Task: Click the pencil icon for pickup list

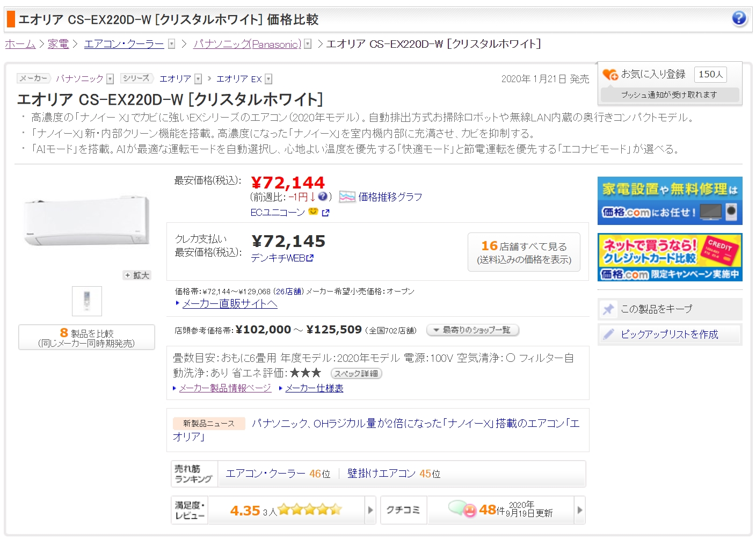Action: click(608, 335)
